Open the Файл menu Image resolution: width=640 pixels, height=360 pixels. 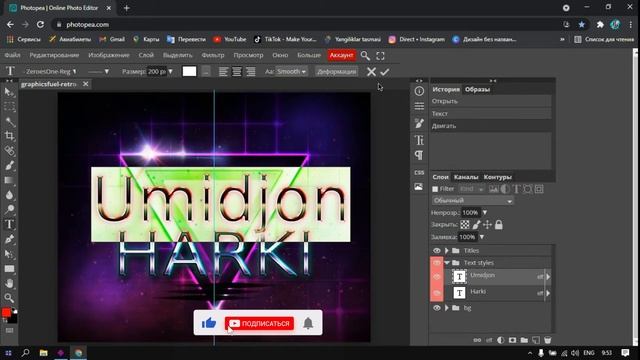point(12,55)
